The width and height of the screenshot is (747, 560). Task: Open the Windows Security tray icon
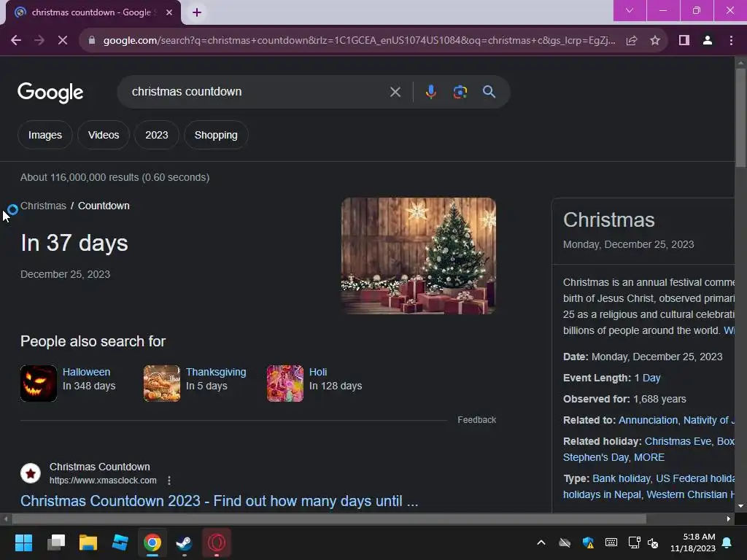coord(588,542)
